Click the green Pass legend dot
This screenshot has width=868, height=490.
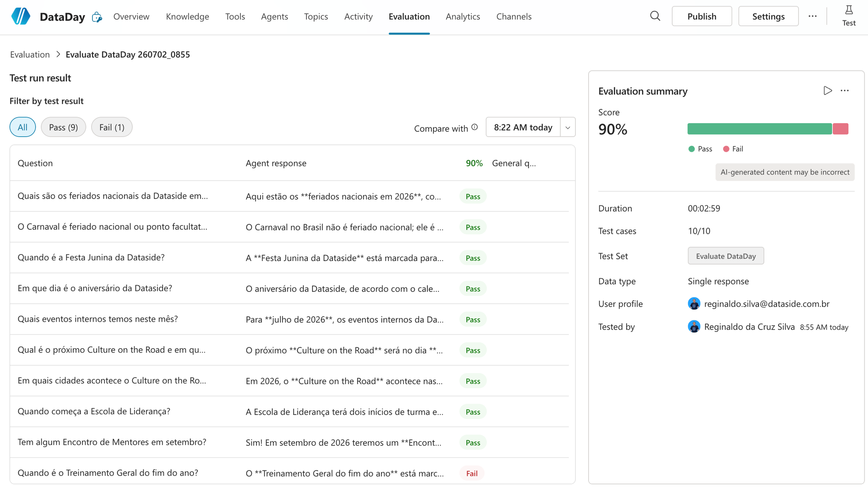coord(691,149)
